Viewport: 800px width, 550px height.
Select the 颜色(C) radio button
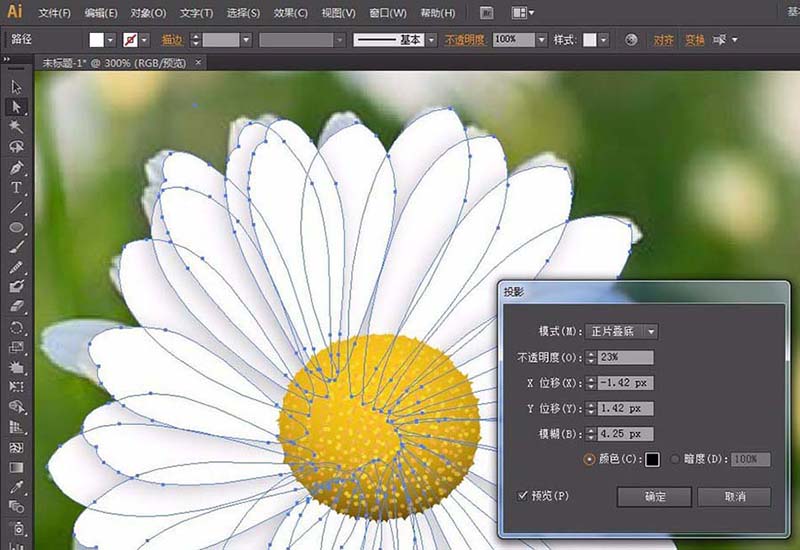589,459
